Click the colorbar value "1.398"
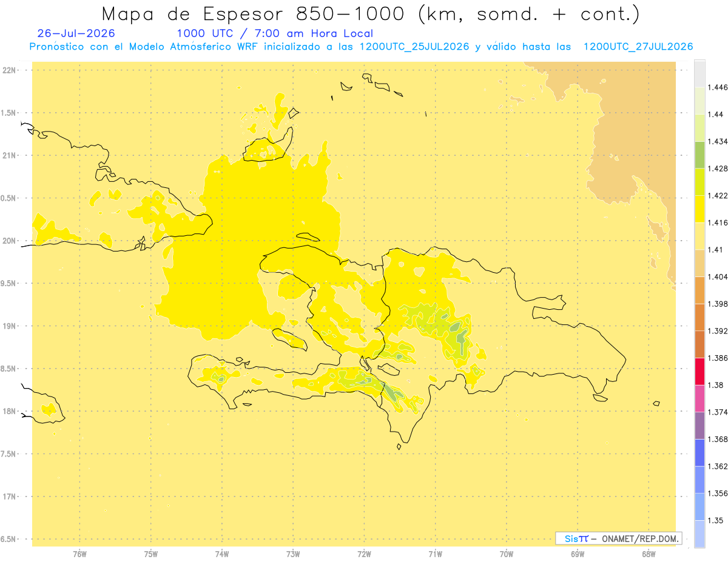The width and height of the screenshot is (728, 562). coord(718,304)
